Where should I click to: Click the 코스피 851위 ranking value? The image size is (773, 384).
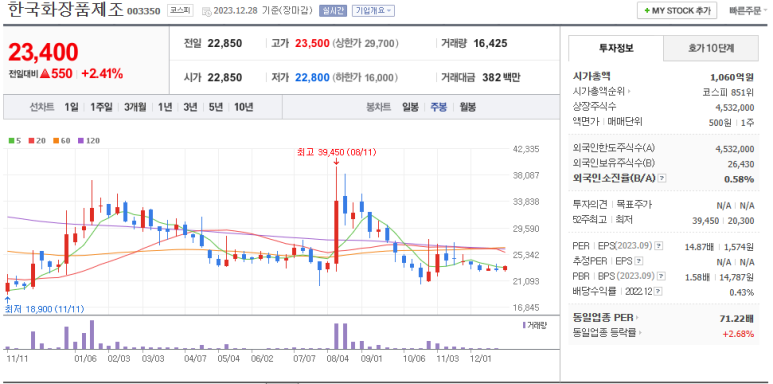728,92
